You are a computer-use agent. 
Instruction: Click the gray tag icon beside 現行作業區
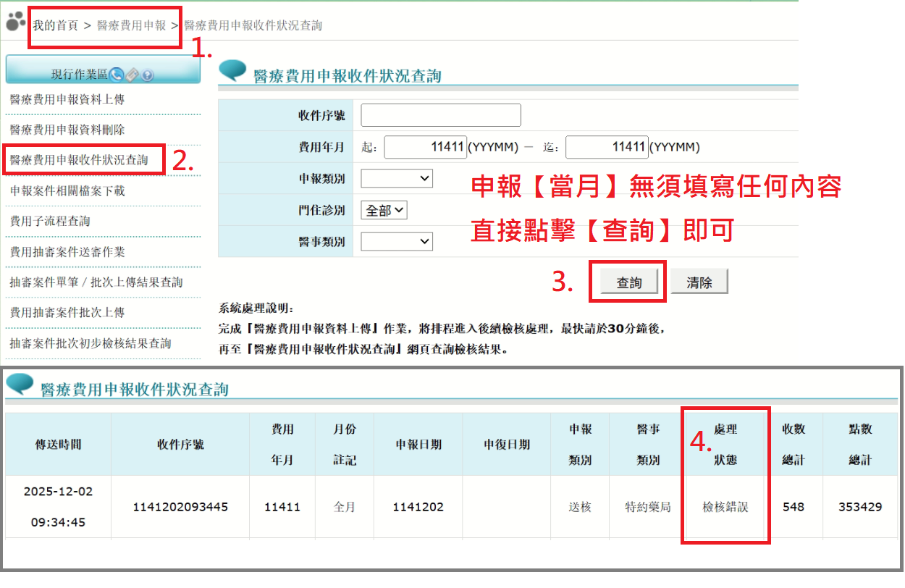(132, 74)
